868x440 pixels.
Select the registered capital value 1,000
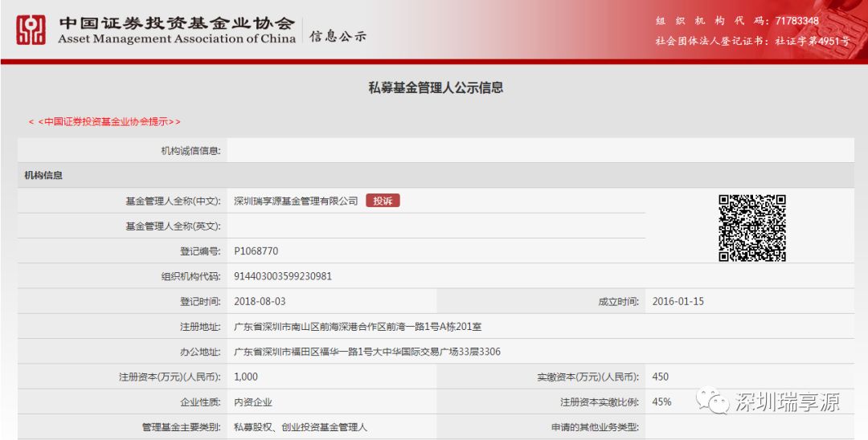246,377
